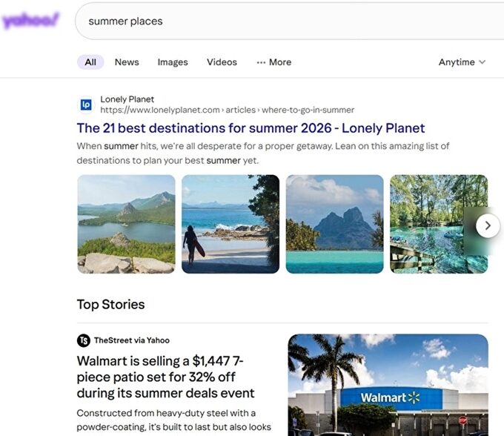Switch to the Images tab

[173, 62]
